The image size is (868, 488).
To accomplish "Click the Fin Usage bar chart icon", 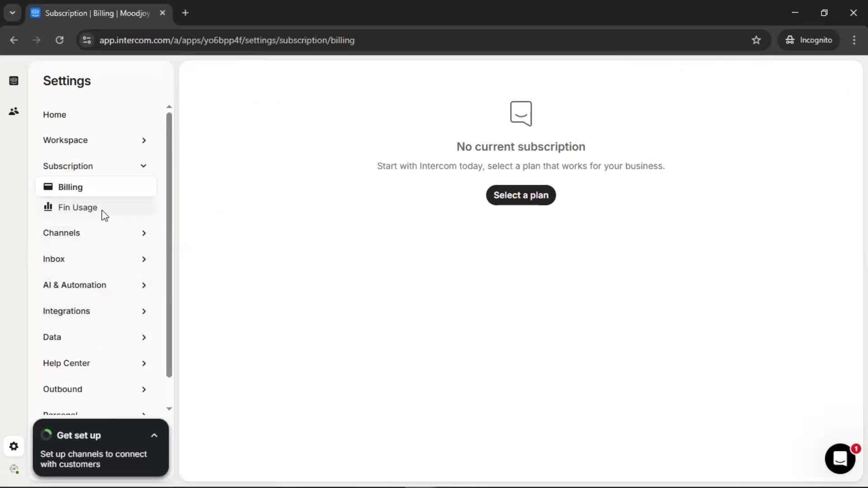I will 48,207.
